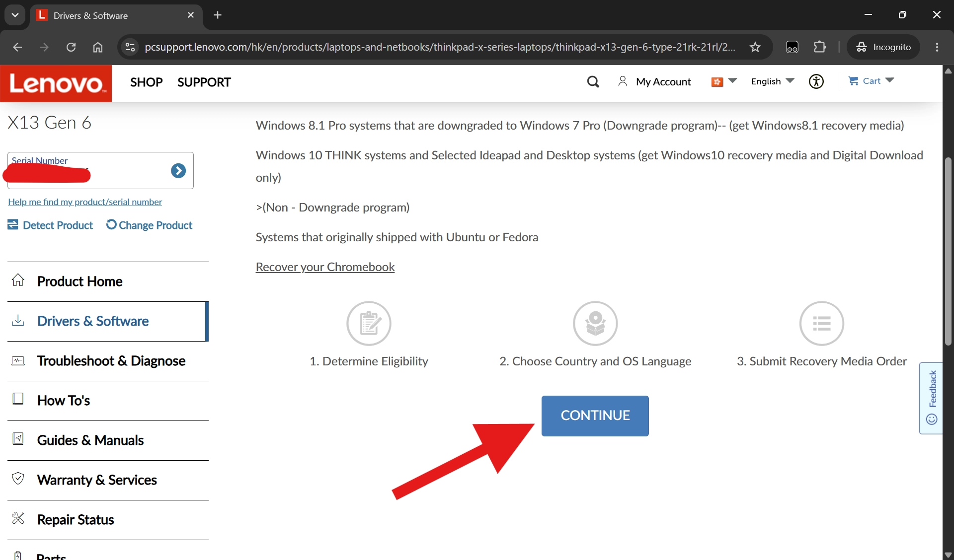Select Troubleshoot & Diagnose in the sidebar
The image size is (954, 560).
(x=108, y=361)
